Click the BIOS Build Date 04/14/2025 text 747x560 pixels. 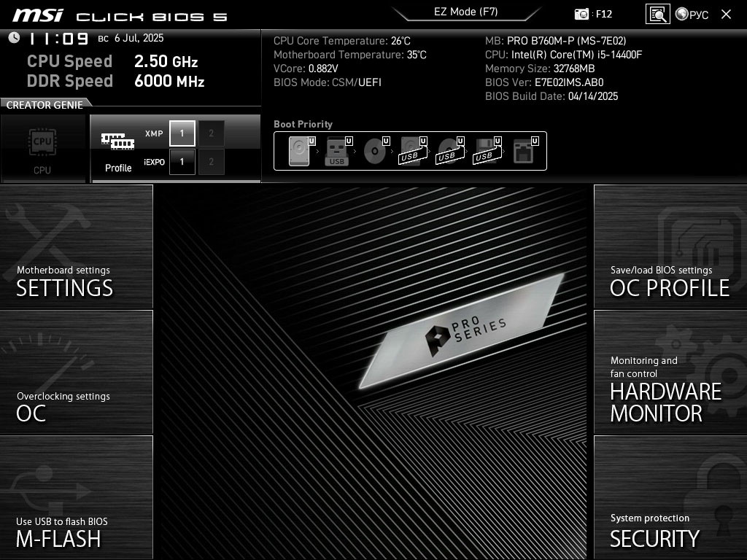pyautogui.click(x=551, y=96)
